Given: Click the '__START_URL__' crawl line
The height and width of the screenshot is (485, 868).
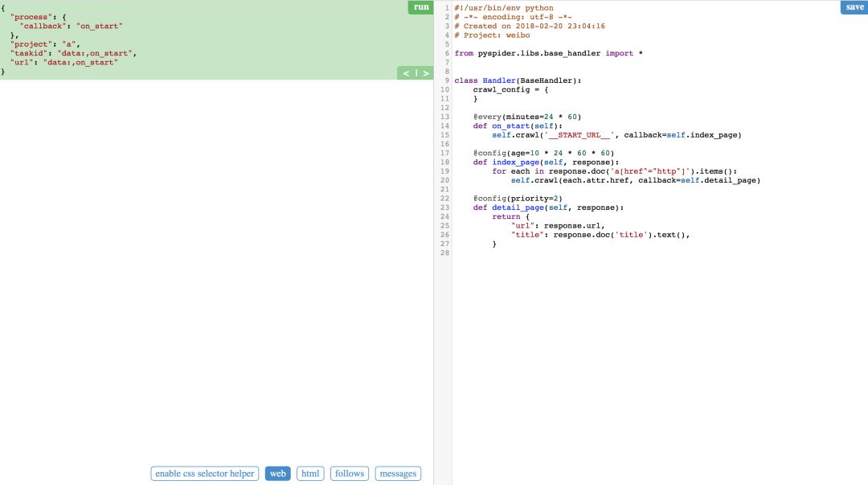Looking at the screenshot, I should 616,135.
